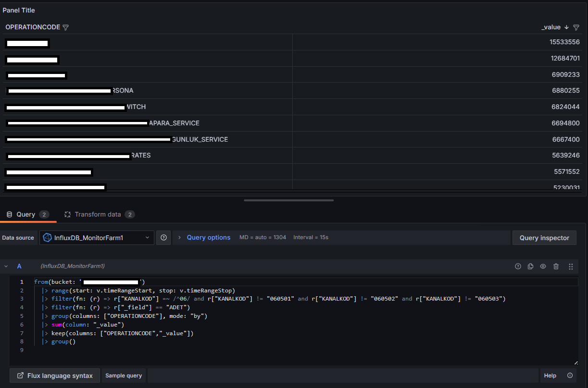Grab query A drag handle icon

pyautogui.click(x=571, y=266)
